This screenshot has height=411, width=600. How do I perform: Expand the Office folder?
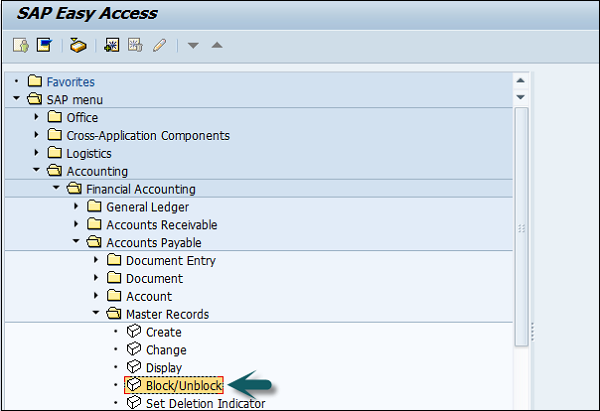pyautogui.click(x=37, y=117)
